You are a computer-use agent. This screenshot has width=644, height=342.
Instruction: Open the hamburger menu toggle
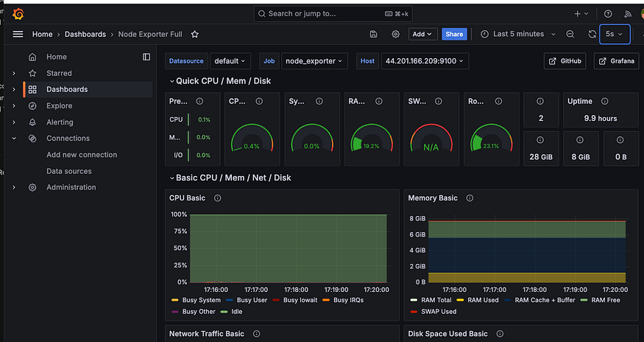pos(18,34)
